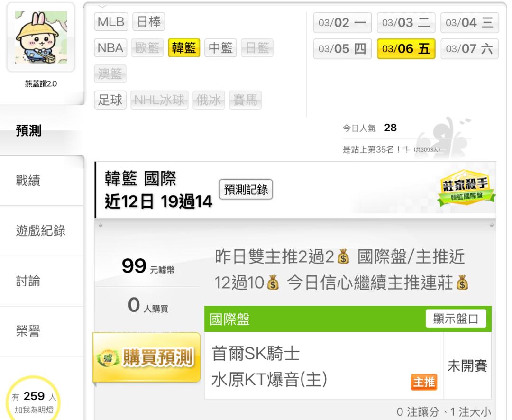Image resolution: width=512 pixels, height=420 pixels.
Task: Open the 遊戲紀錄 sidebar tab
Action: tap(42, 231)
